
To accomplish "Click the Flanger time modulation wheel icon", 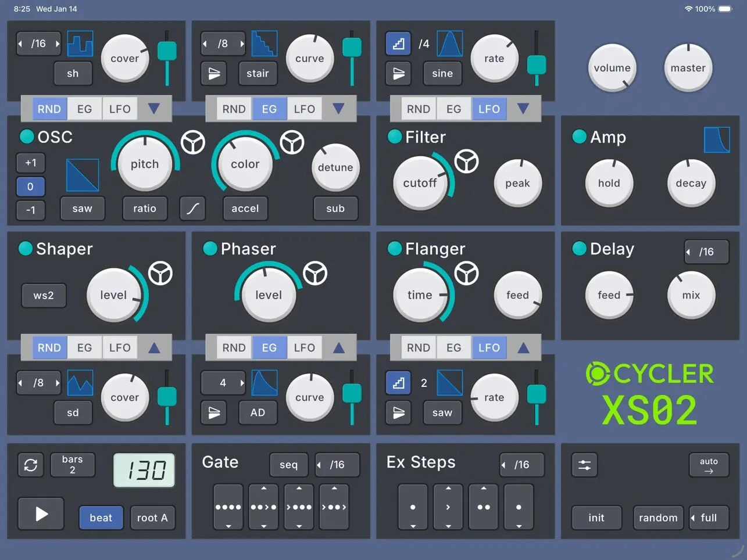I will pyautogui.click(x=466, y=273).
